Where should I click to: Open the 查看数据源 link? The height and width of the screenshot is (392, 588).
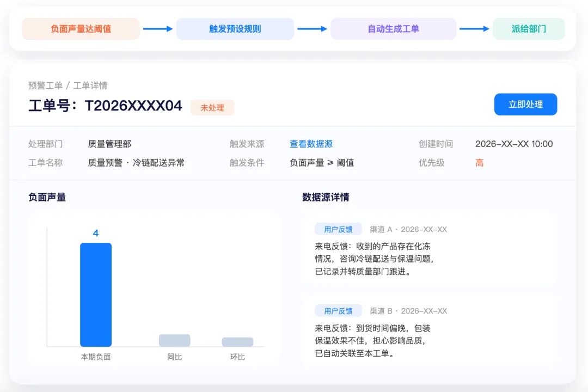[311, 144]
